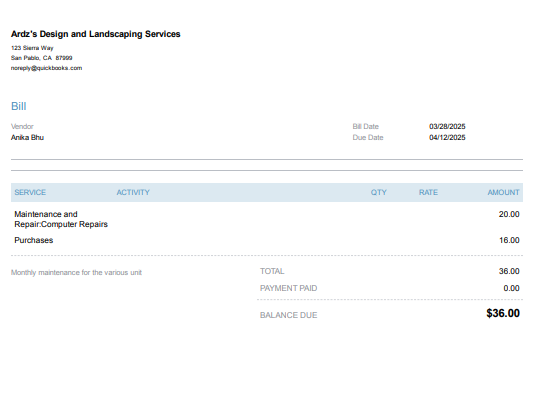The height and width of the screenshot is (407, 537).
Task: Click the Bill heading
Action: click(x=18, y=106)
